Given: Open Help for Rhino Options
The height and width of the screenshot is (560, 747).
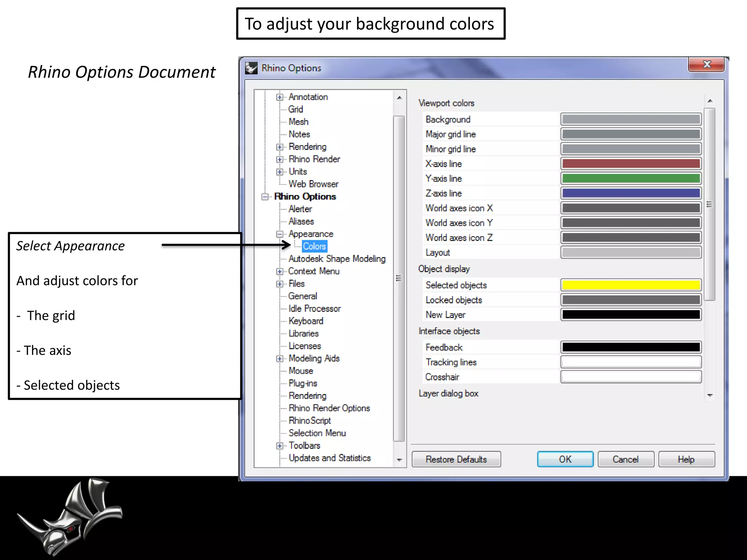Looking at the screenshot, I should point(686,459).
